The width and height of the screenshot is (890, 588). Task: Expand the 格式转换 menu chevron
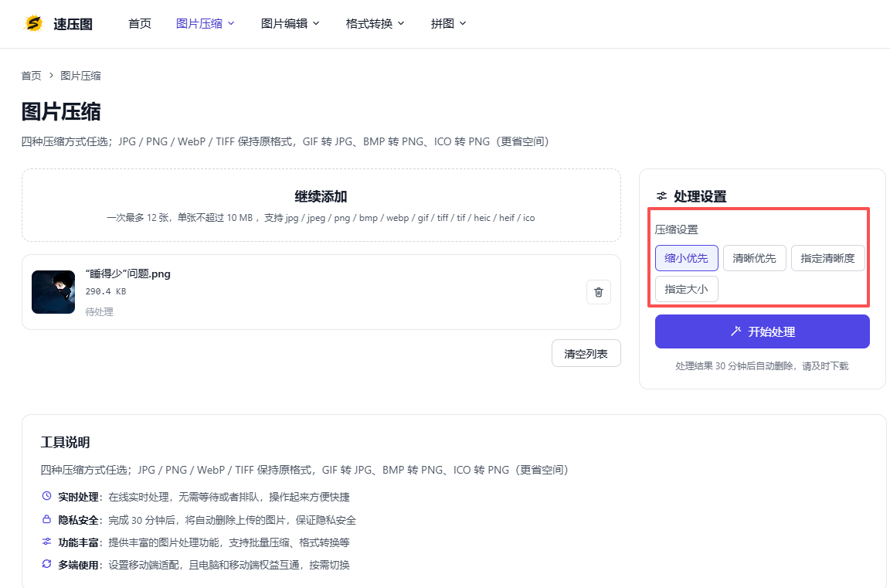tap(401, 23)
